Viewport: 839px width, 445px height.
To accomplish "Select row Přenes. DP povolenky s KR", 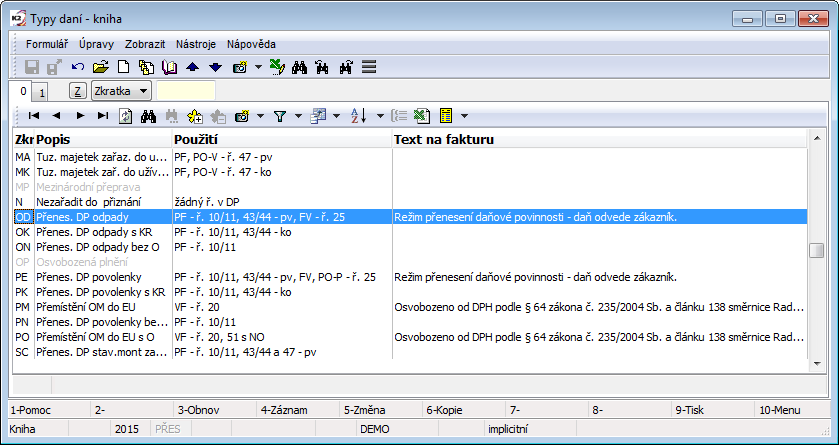I will point(410,292).
